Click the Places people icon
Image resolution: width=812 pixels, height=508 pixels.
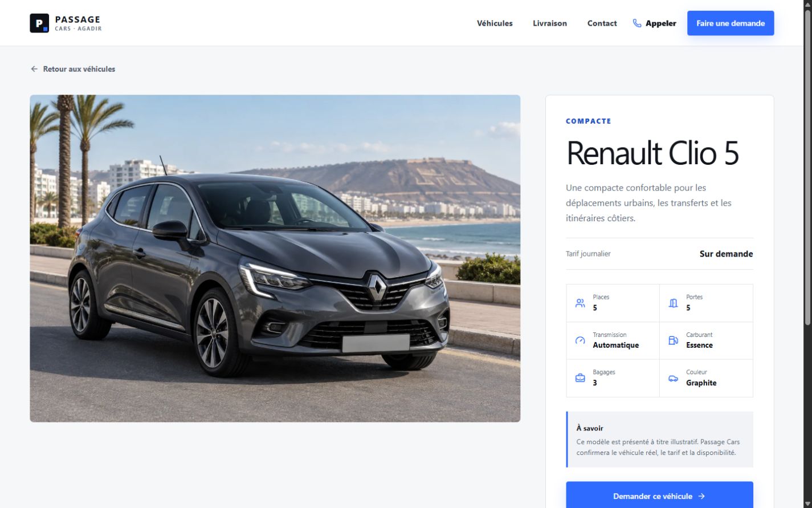click(x=580, y=303)
